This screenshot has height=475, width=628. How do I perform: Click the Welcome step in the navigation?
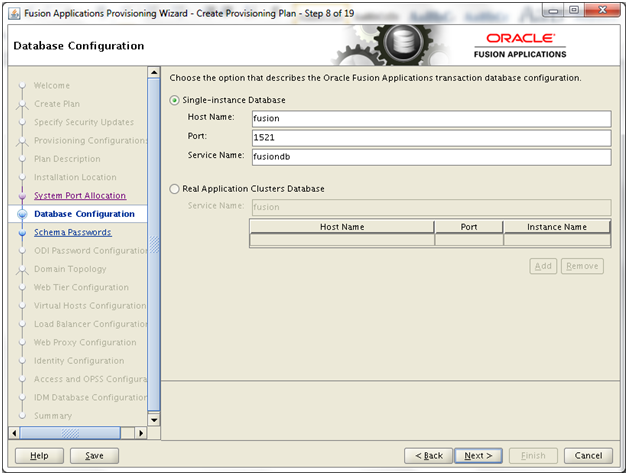pyautogui.click(x=52, y=86)
